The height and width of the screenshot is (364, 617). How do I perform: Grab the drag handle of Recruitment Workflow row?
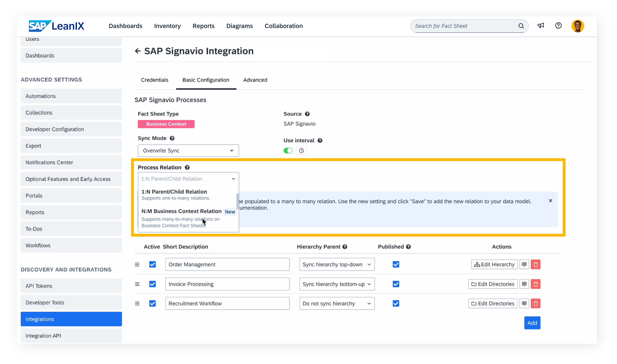pyautogui.click(x=137, y=303)
